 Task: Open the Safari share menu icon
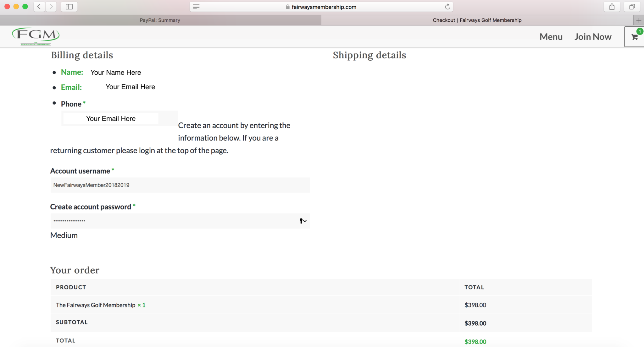[x=612, y=7]
